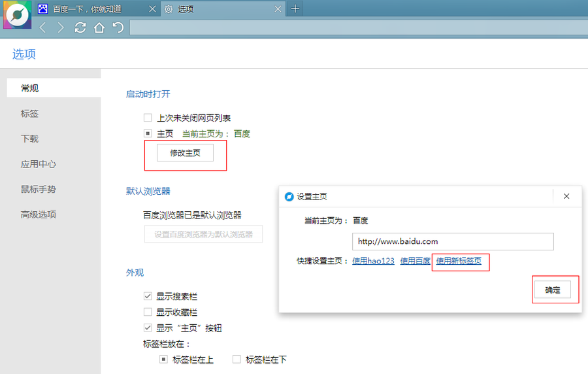Open a new tab with plus icon
Screen dimensions: 588x374
295,8
